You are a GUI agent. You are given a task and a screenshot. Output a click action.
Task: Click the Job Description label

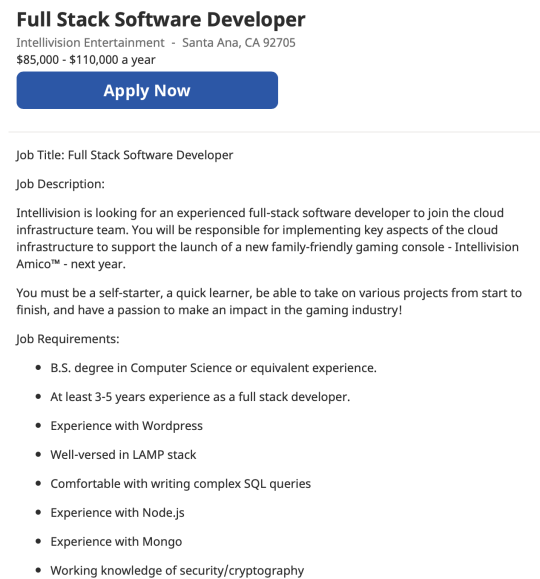[61, 184]
